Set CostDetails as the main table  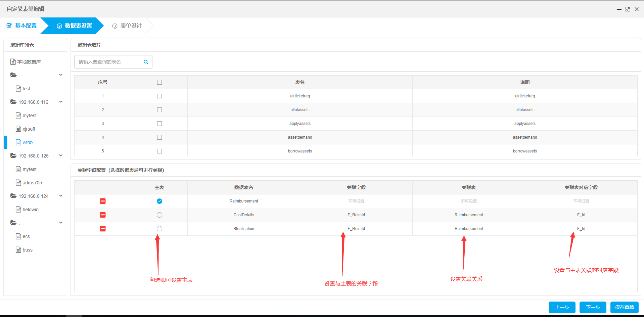click(x=159, y=215)
